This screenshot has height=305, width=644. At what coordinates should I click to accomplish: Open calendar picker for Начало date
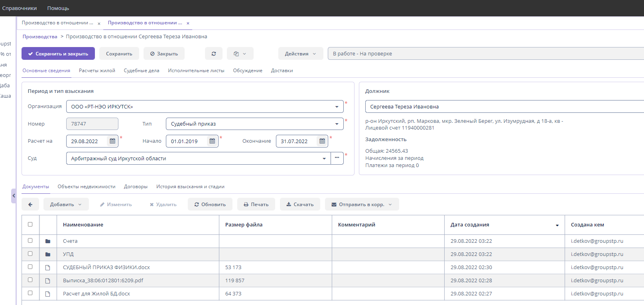tap(212, 141)
